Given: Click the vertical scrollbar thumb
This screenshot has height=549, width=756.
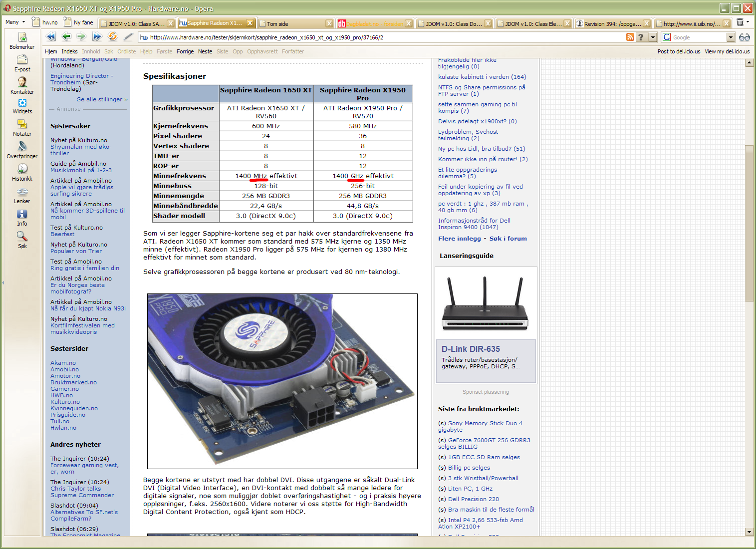Looking at the screenshot, I should 749,223.
